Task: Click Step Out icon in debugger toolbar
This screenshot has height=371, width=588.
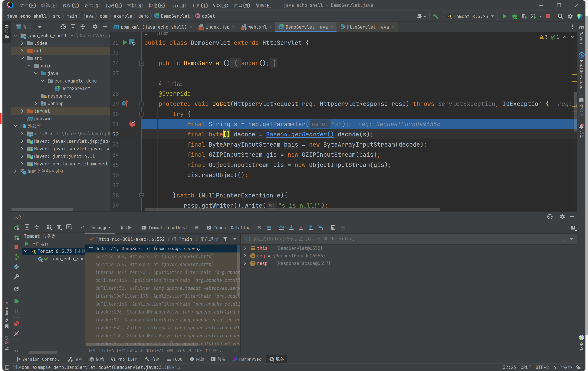Action: pos(311,227)
